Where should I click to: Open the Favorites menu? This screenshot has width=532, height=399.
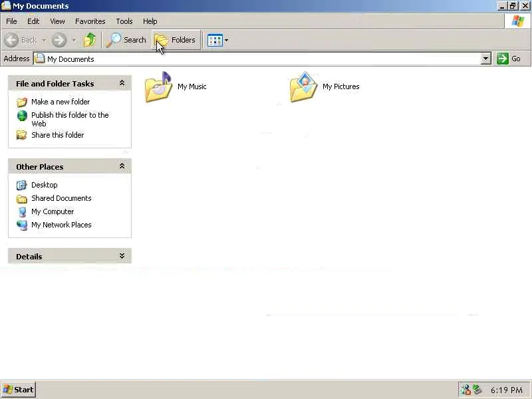click(x=90, y=21)
